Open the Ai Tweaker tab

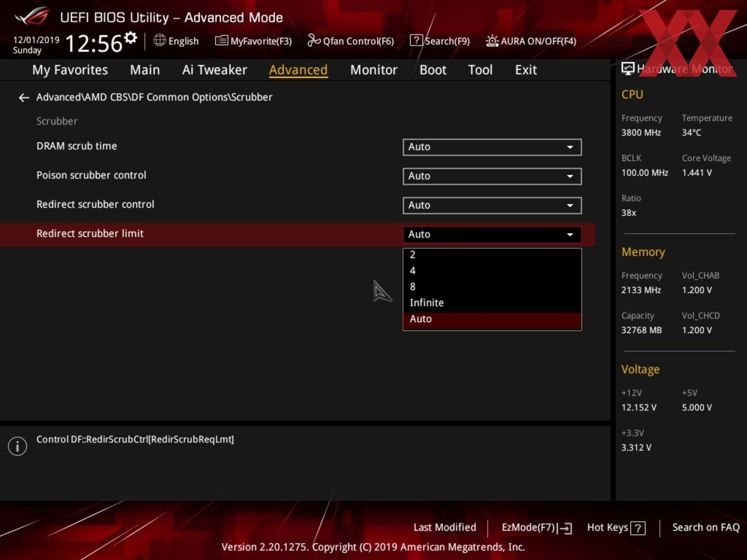click(x=215, y=70)
